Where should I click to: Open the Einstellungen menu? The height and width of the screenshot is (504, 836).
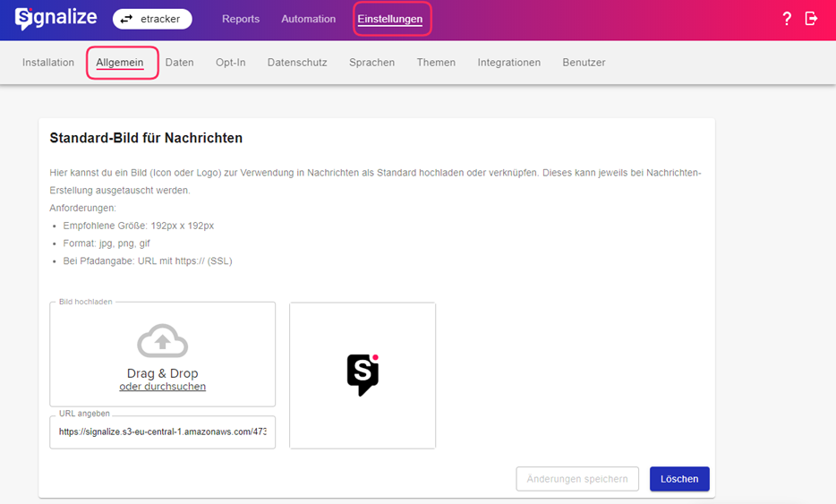tap(389, 19)
